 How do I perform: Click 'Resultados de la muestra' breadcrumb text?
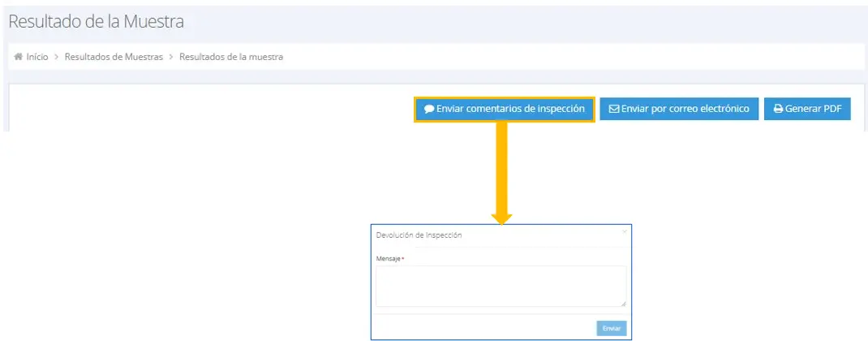pyautogui.click(x=231, y=57)
